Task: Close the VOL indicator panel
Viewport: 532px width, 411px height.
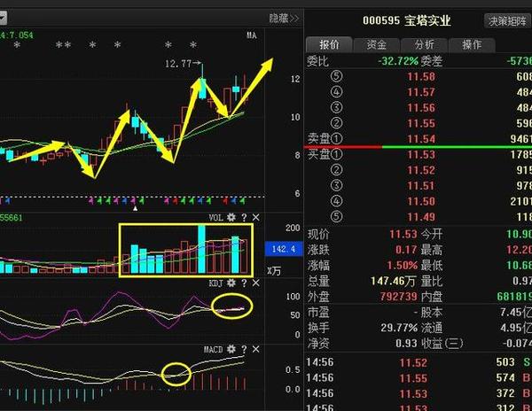Action: coord(256,218)
